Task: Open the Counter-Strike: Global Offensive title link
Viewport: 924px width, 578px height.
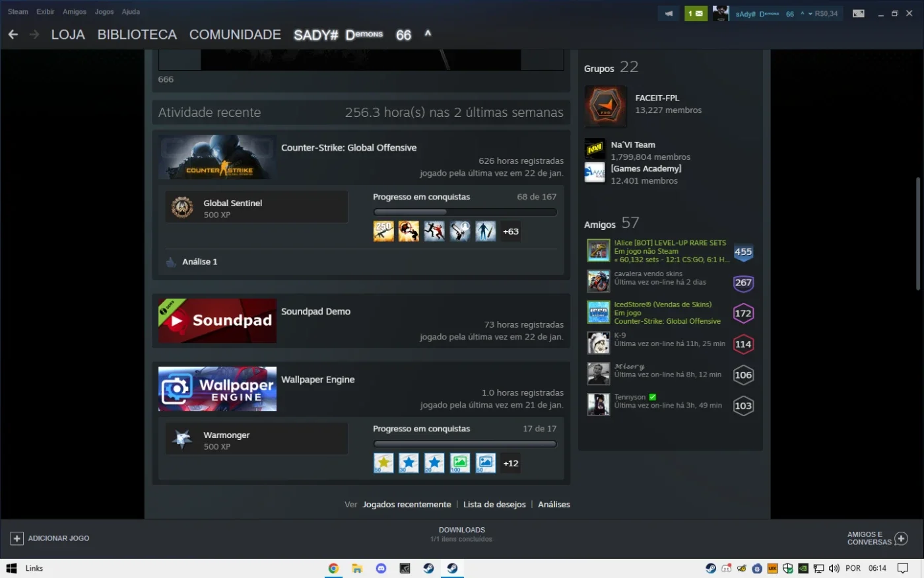Action: point(348,147)
